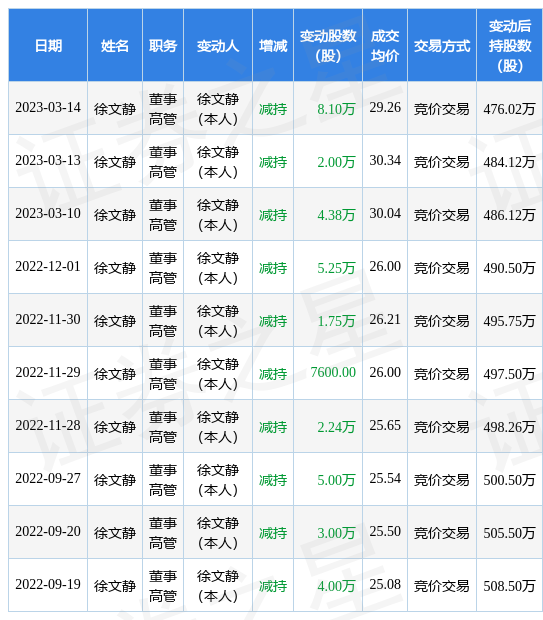Viewport: 543px width, 620px height.
Task: Click the 日期 column header
Action: click(x=48, y=46)
